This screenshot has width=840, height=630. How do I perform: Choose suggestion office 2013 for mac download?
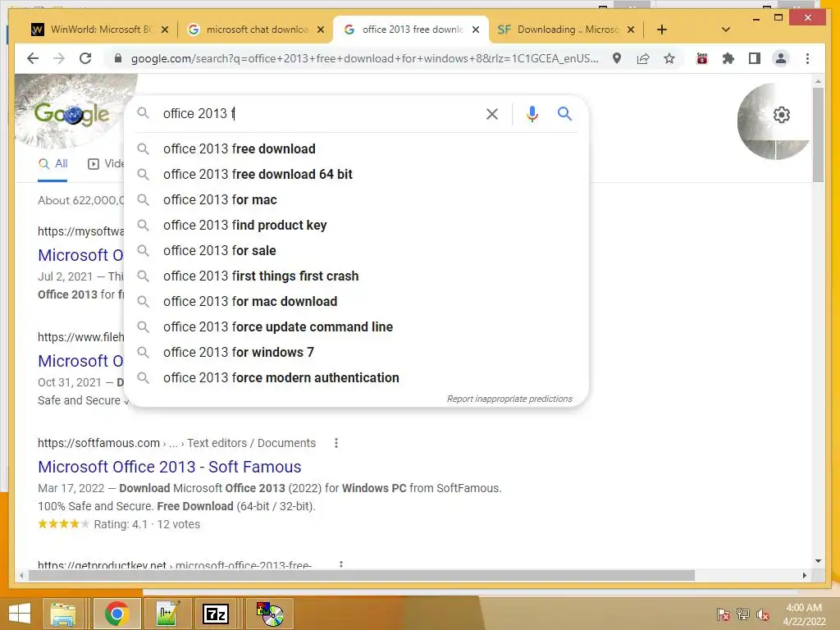[x=356, y=302]
